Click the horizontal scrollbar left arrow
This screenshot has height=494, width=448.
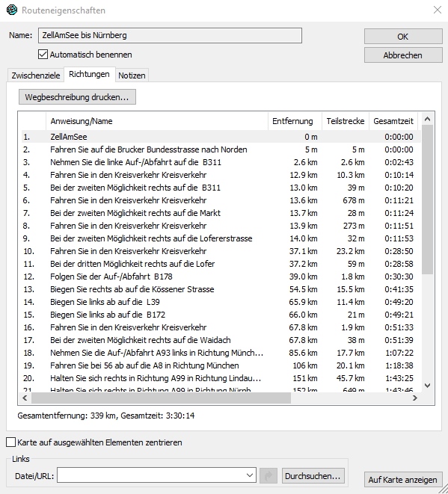tap(25, 398)
